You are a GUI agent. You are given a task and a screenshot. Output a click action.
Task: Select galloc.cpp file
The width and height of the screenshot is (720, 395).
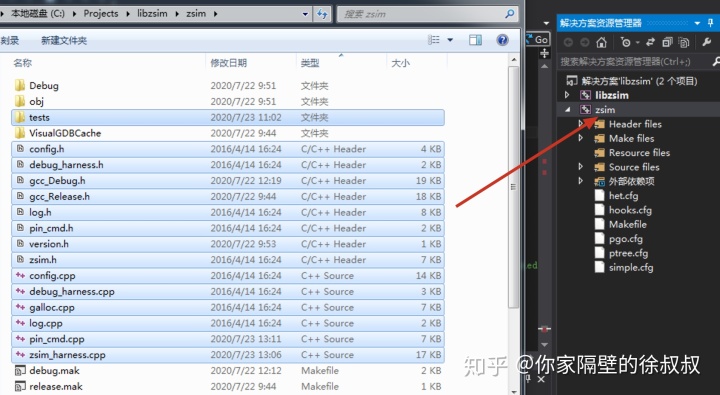(x=228, y=307)
